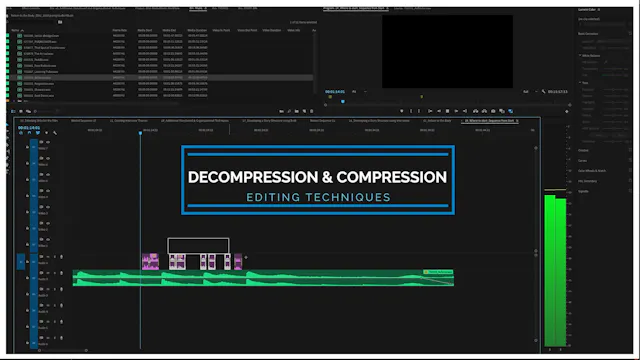Select the Where to start sequence tab
The image size is (640, 360).
pos(489,121)
